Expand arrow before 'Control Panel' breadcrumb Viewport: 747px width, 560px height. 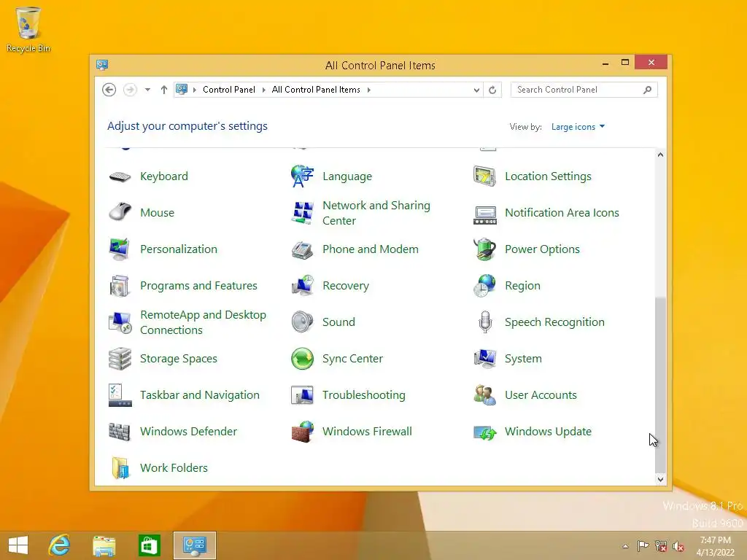point(194,90)
